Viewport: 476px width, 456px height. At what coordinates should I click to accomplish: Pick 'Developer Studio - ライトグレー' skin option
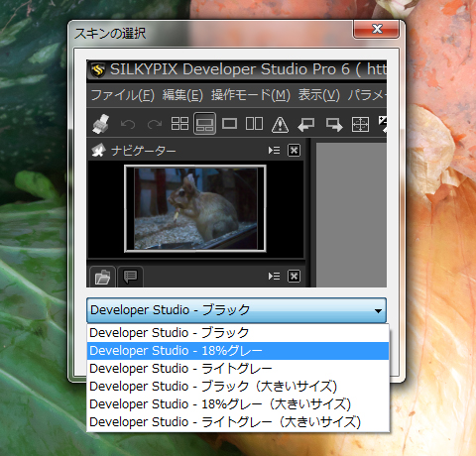(x=238, y=369)
